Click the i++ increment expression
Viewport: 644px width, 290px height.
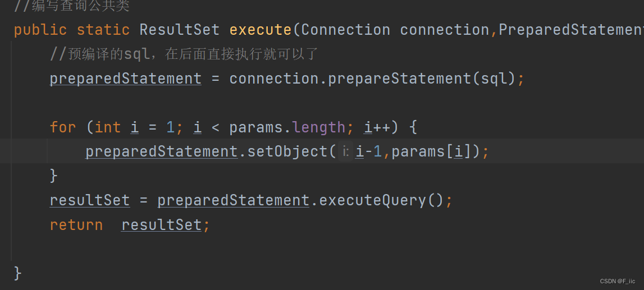(377, 127)
